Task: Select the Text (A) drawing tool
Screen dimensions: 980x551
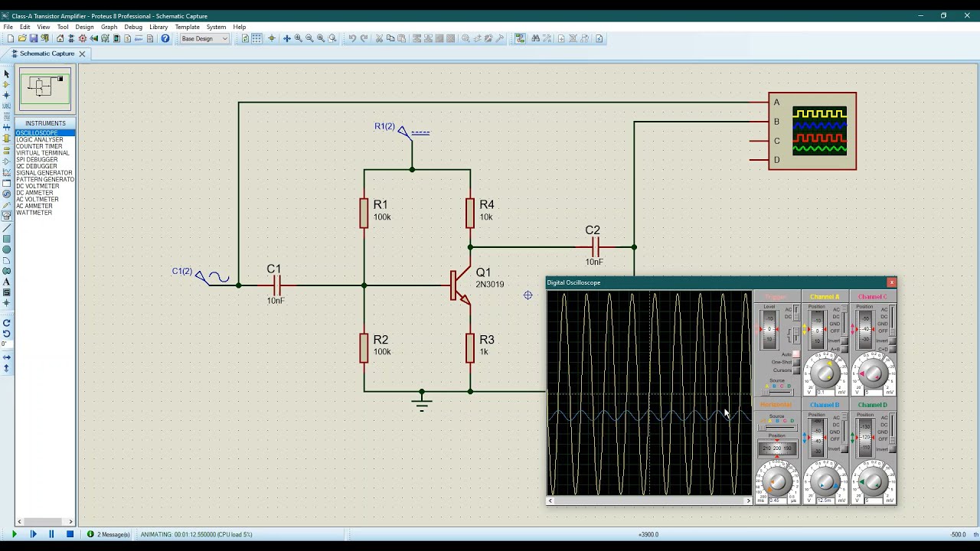Action: pos(6,282)
